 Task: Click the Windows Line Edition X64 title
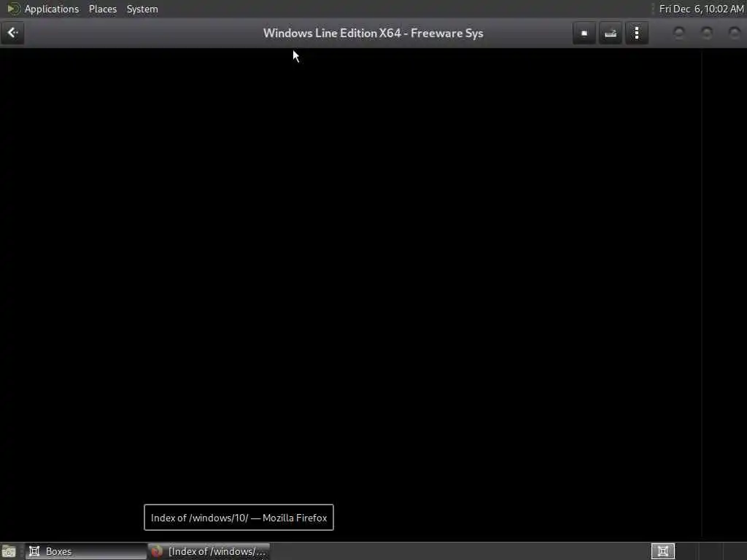pyautogui.click(x=373, y=34)
